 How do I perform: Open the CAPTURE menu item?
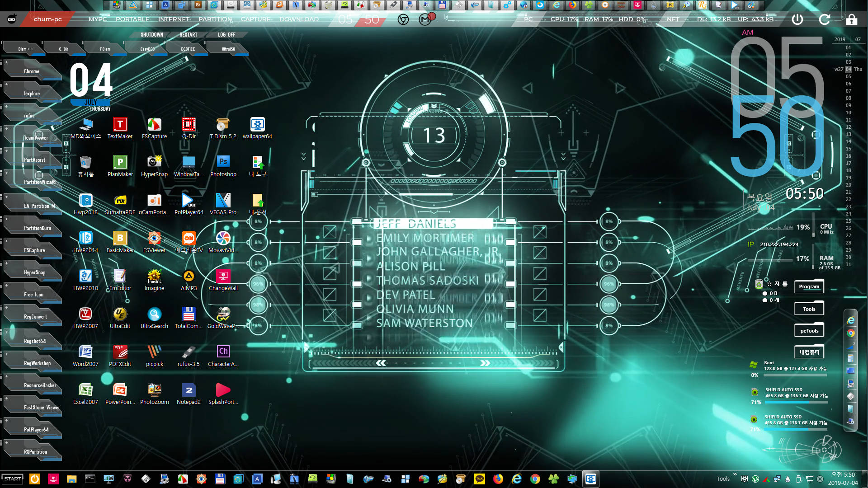[x=255, y=19]
